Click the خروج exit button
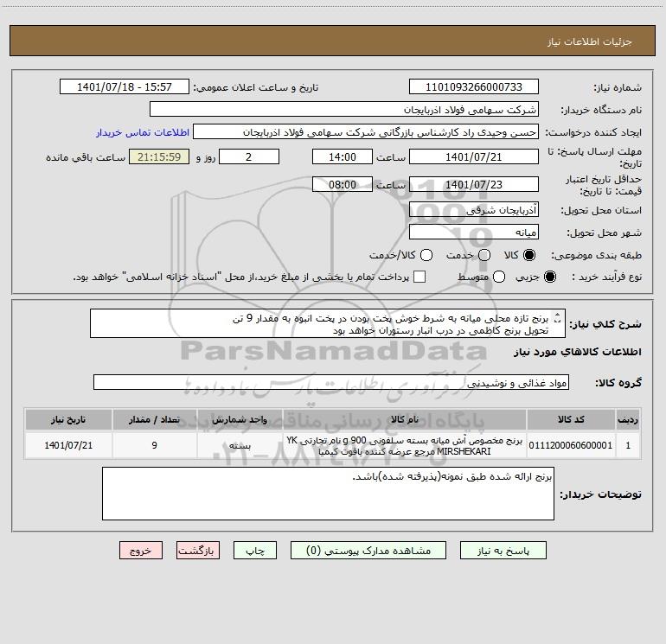 coord(141,551)
